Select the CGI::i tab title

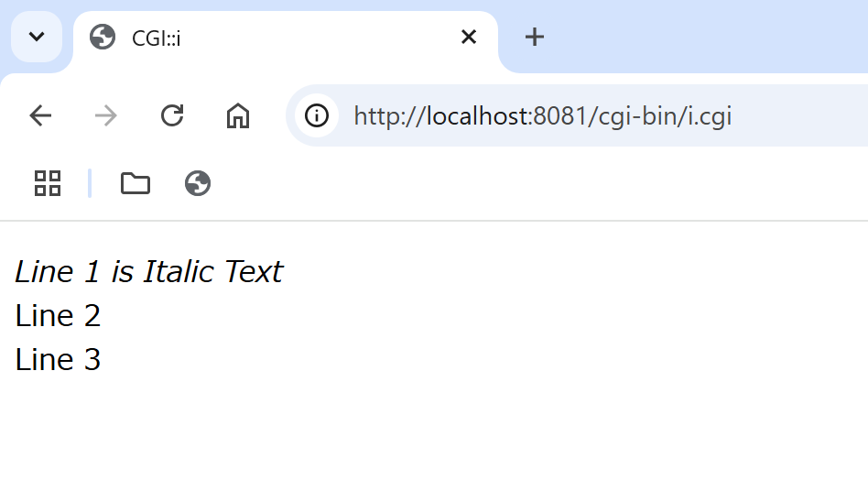click(156, 38)
